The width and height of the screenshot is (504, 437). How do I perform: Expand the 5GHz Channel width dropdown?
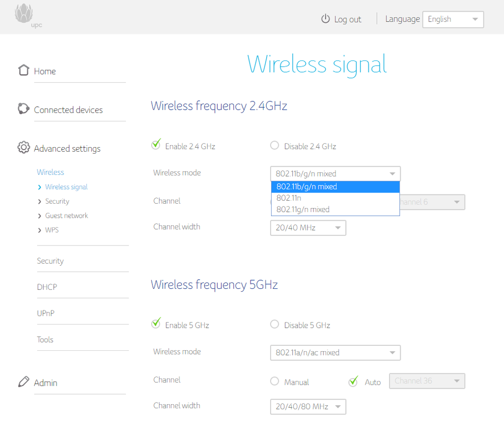[x=308, y=407]
